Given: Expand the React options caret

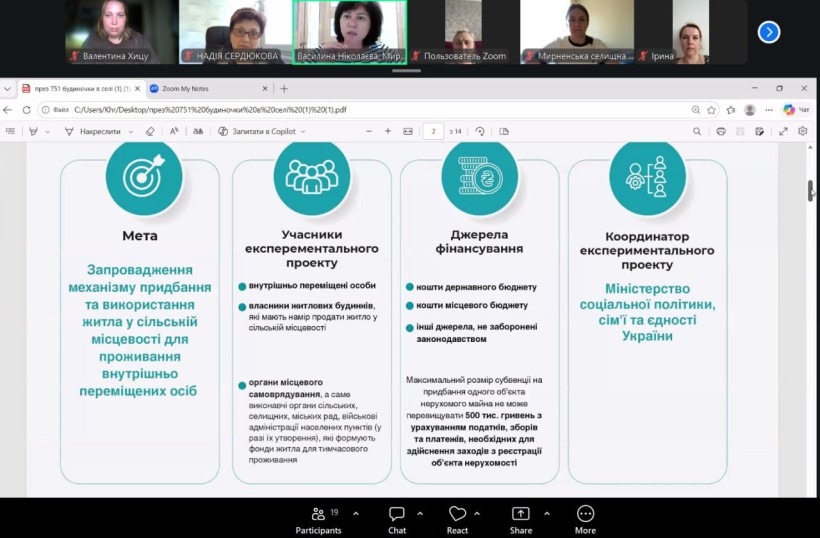Looking at the screenshot, I should pyautogui.click(x=477, y=514).
